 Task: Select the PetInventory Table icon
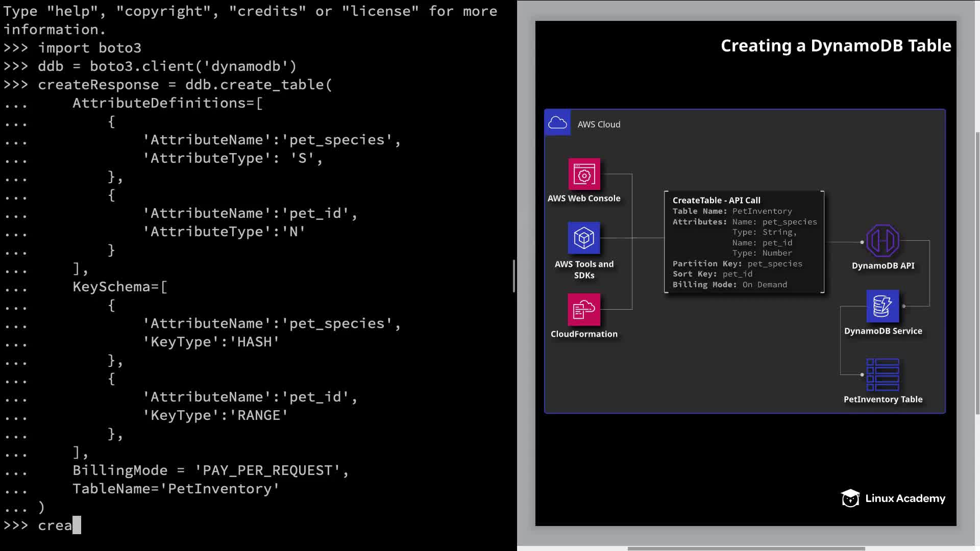[883, 374]
